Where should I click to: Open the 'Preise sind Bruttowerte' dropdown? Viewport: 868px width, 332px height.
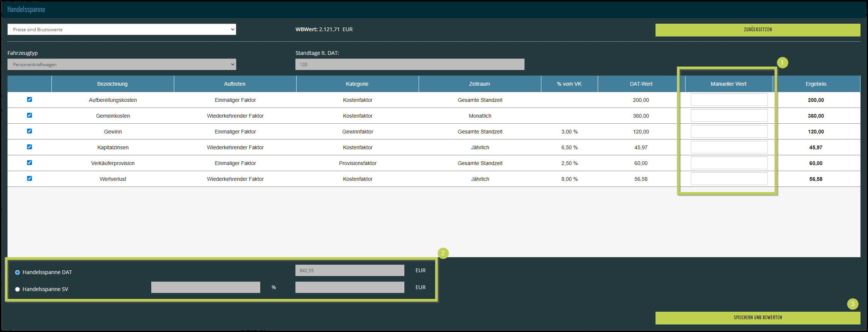click(x=122, y=29)
